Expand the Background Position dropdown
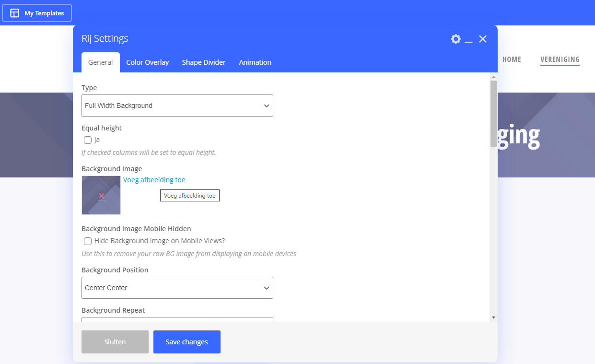 point(177,288)
